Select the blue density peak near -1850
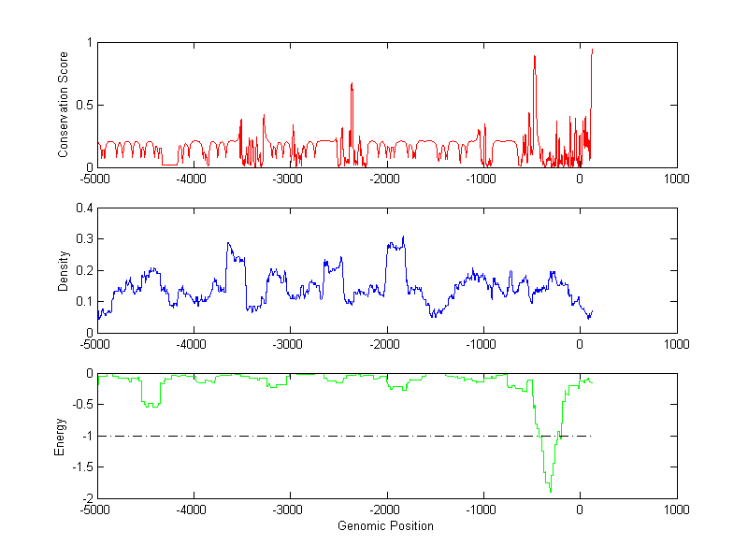748x560 pixels. (403, 237)
